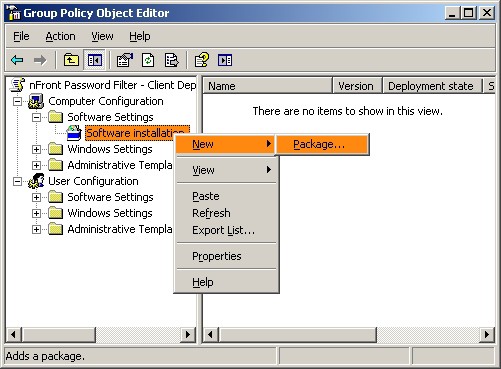Click folder icon of Computer Configuration's Administrative Templates

coord(55,165)
